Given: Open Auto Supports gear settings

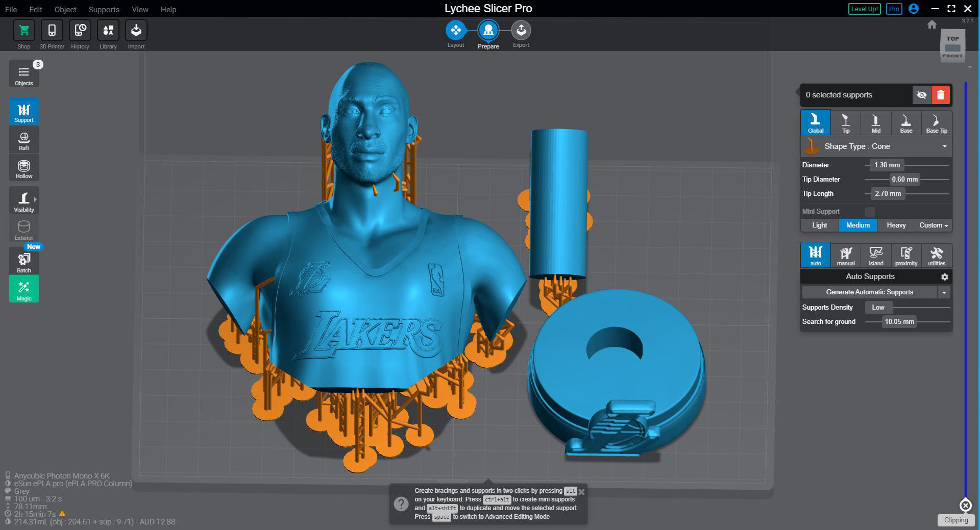Looking at the screenshot, I should point(944,277).
